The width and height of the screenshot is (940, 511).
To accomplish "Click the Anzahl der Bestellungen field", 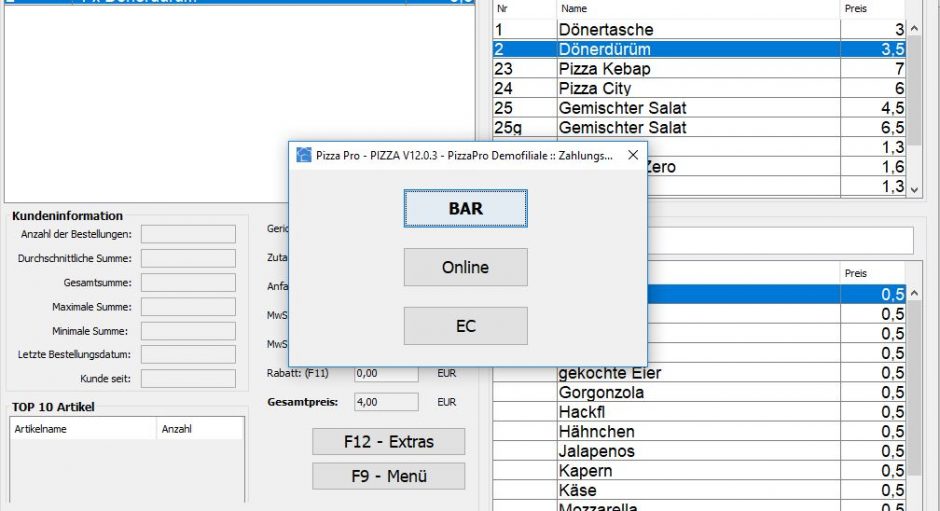I will click(188, 235).
